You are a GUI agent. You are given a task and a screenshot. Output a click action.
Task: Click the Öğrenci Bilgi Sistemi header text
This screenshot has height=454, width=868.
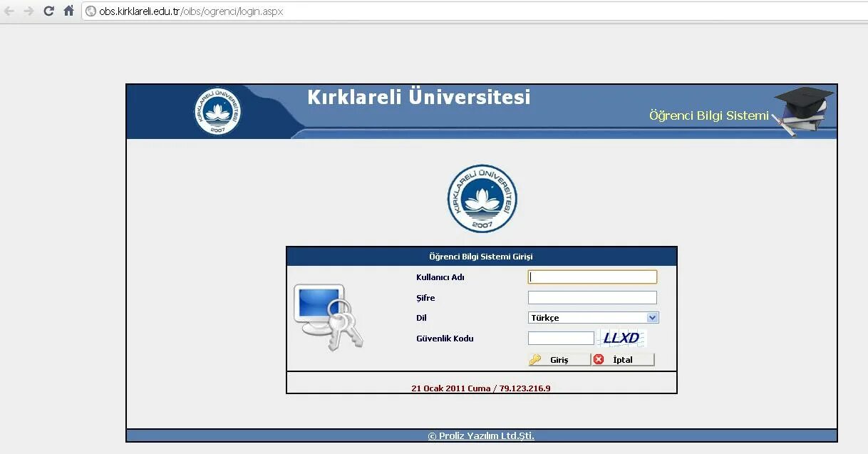709,115
